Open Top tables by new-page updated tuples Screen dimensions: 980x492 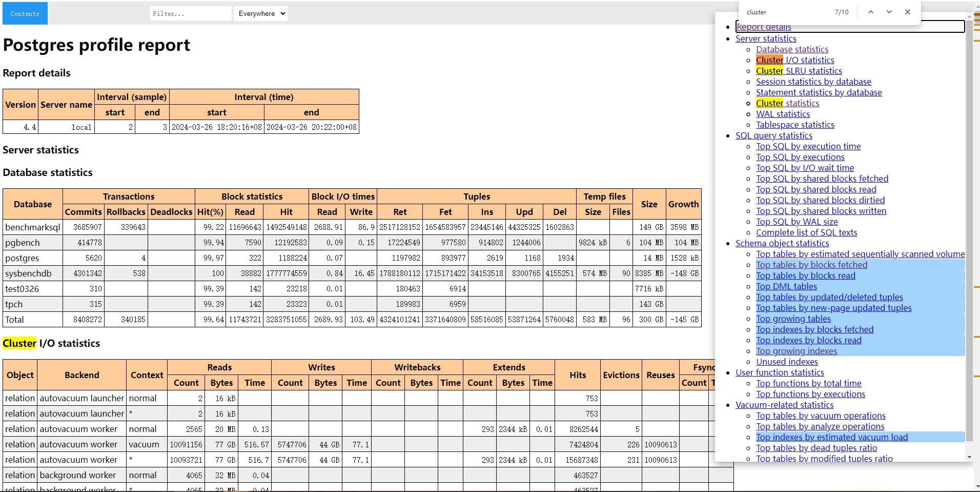point(833,308)
